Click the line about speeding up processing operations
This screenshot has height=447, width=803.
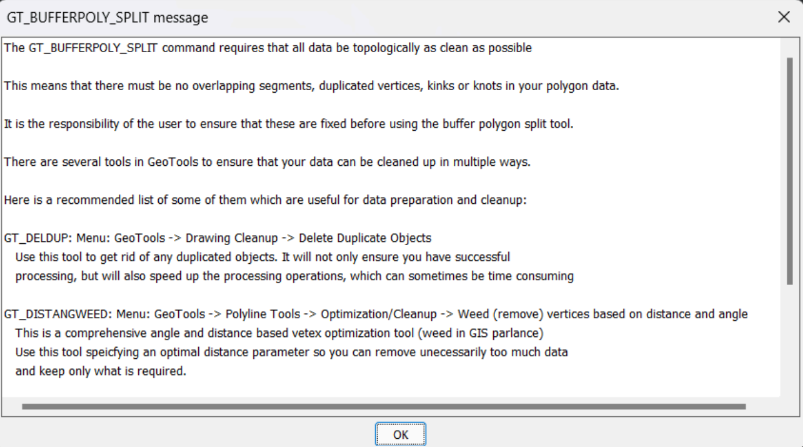294,276
